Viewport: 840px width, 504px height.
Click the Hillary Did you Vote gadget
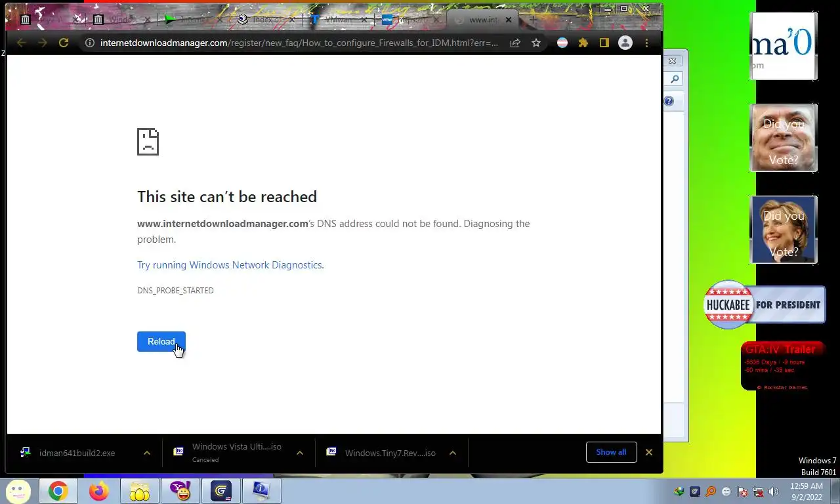coord(784,230)
